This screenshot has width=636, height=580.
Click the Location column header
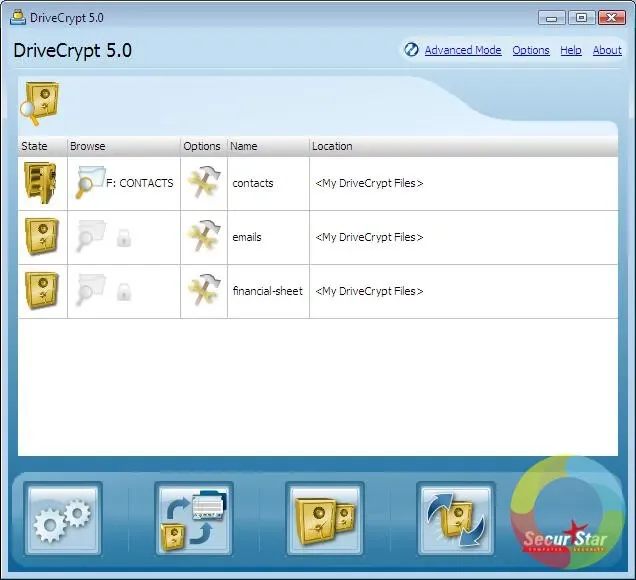click(x=464, y=146)
